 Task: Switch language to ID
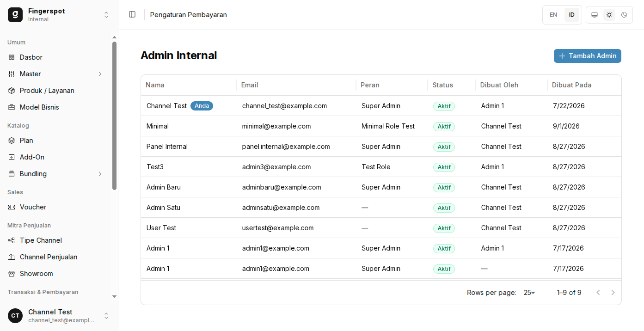tap(572, 15)
